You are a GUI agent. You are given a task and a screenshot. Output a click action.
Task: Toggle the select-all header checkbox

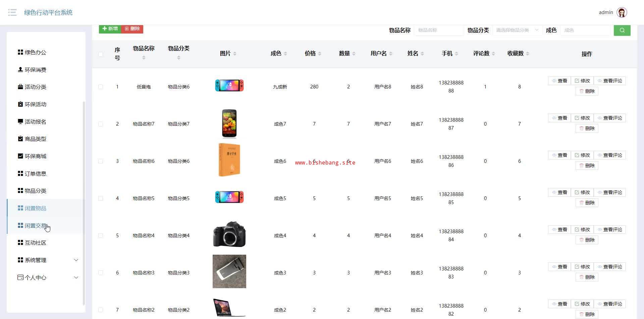coord(101,54)
